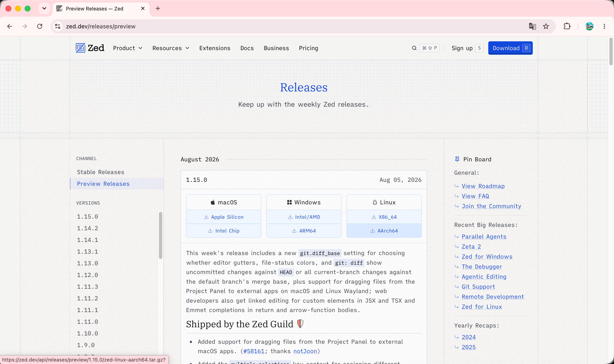
Task: Jump to version 1.13.1
Action: click(x=88, y=252)
